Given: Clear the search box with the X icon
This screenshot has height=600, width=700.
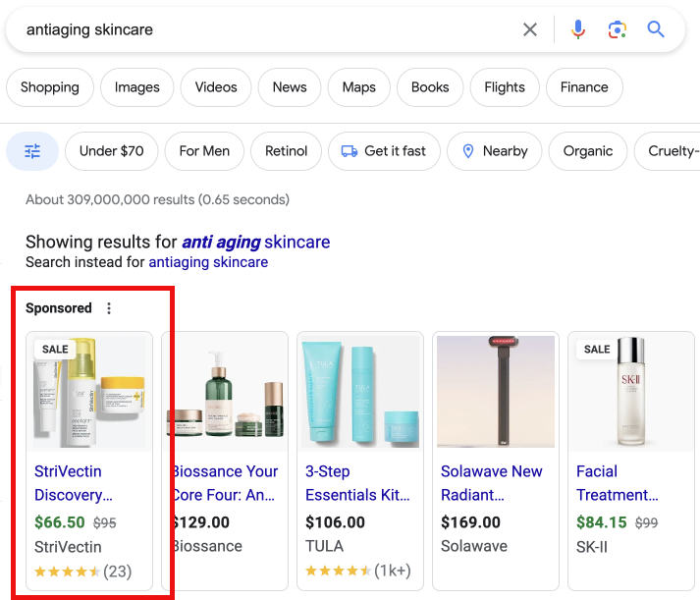Looking at the screenshot, I should click(530, 29).
